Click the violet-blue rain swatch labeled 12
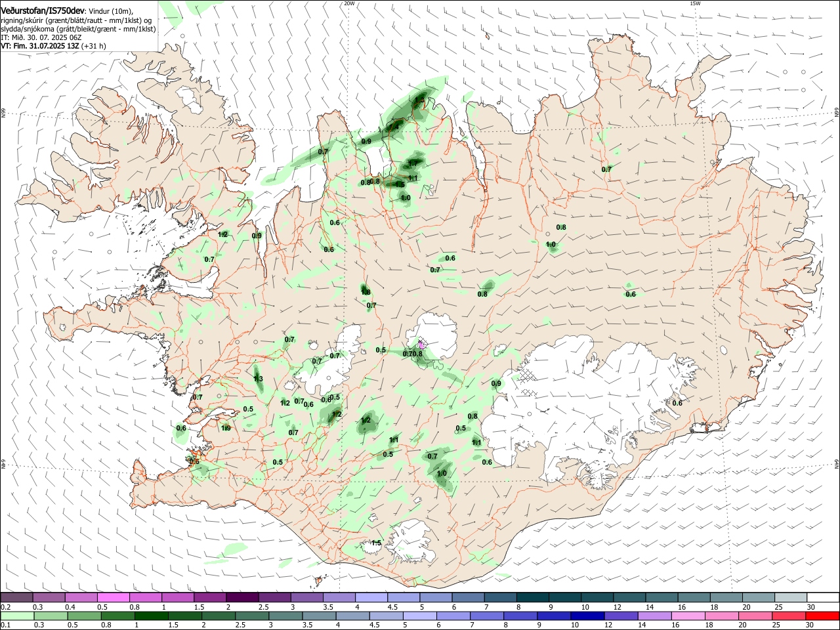Screen dimensions: 840x630 point(621,616)
